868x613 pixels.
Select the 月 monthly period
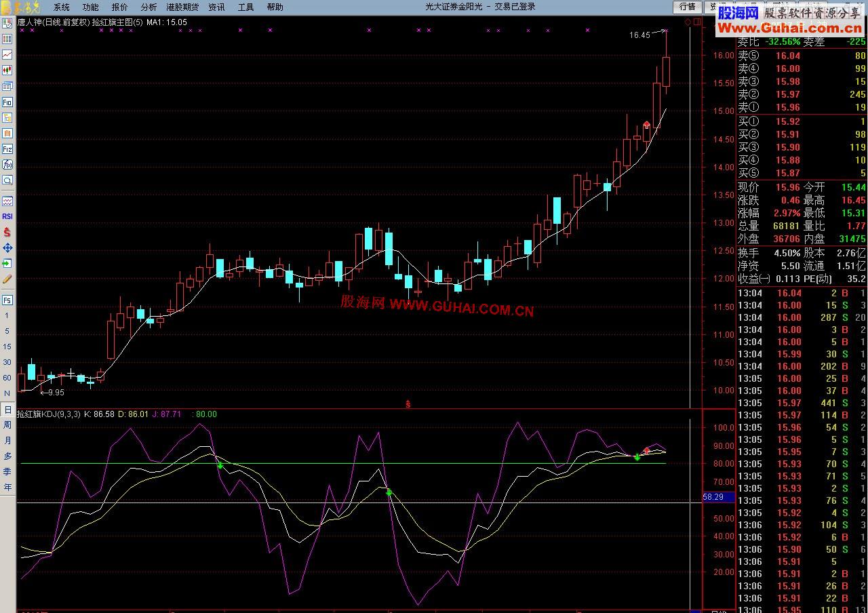tap(7, 441)
